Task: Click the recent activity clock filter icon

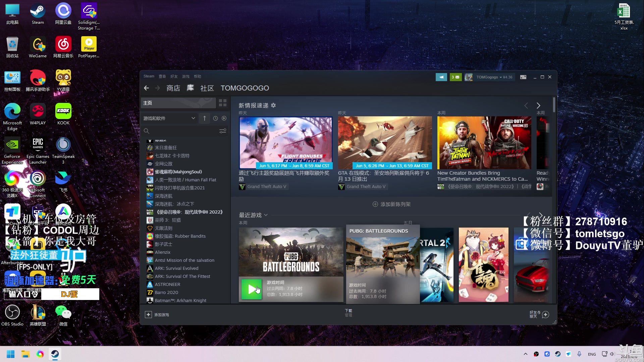Action: (x=215, y=118)
